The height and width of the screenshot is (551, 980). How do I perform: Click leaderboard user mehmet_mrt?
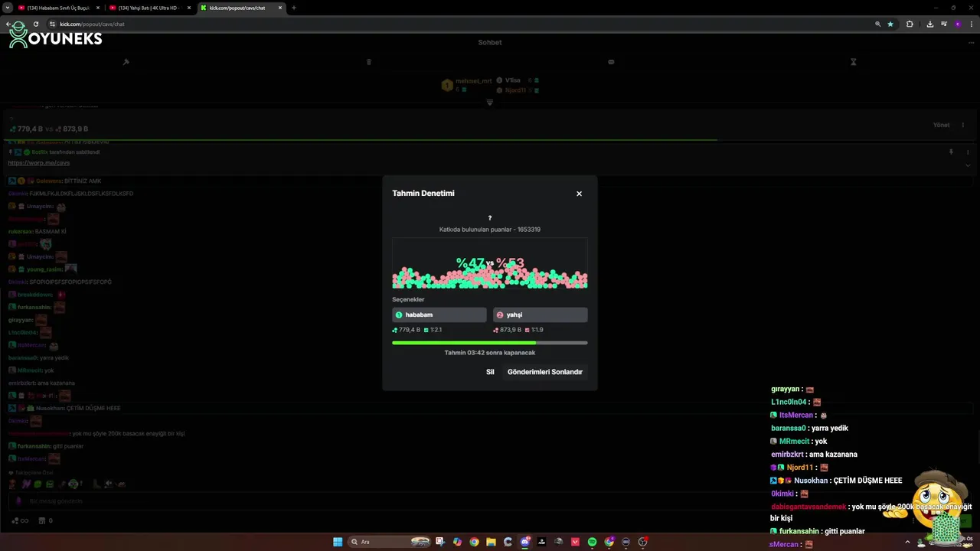[x=474, y=81]
